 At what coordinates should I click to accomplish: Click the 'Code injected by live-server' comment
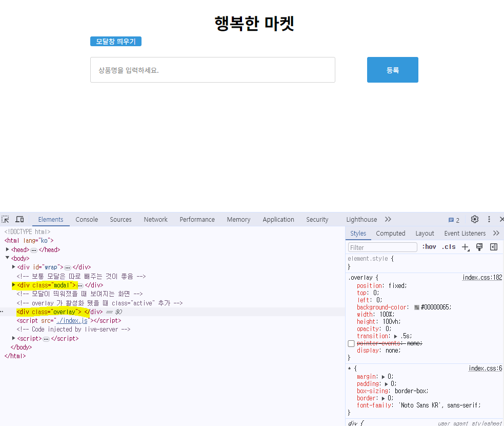pos(74,329)
